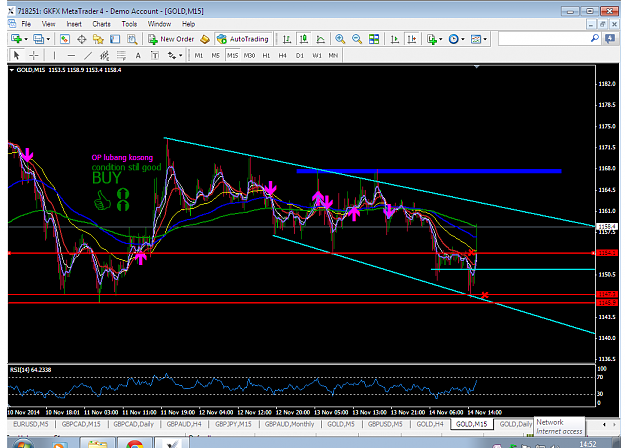
Task: Select the trendline drawing tool
Action: tap(88, 55)
